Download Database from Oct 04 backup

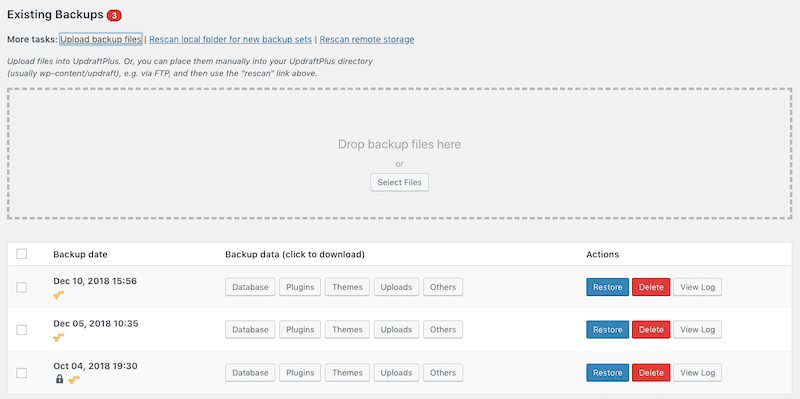coord(250,372)
